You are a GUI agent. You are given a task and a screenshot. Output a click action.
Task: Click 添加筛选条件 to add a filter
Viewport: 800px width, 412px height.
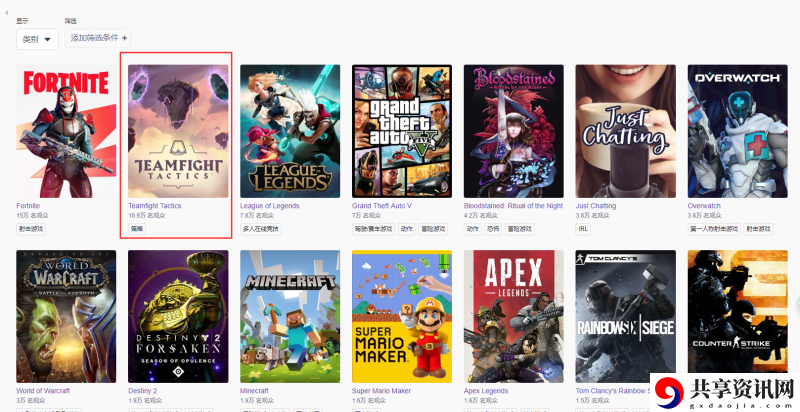click(98, 38)
